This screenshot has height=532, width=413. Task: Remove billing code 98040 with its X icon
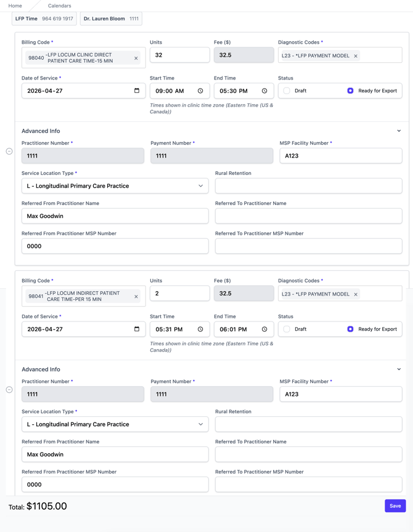coord(136,58)
